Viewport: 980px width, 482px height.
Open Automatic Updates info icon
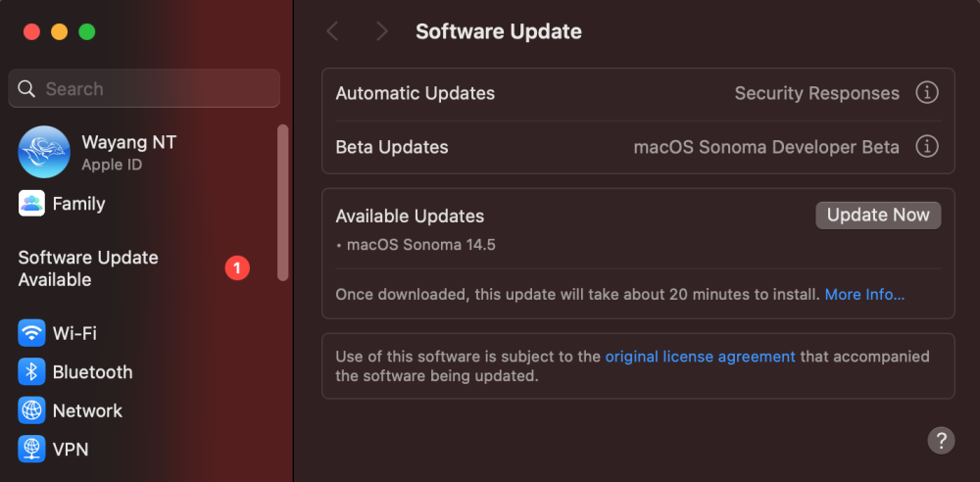point(927,93)
